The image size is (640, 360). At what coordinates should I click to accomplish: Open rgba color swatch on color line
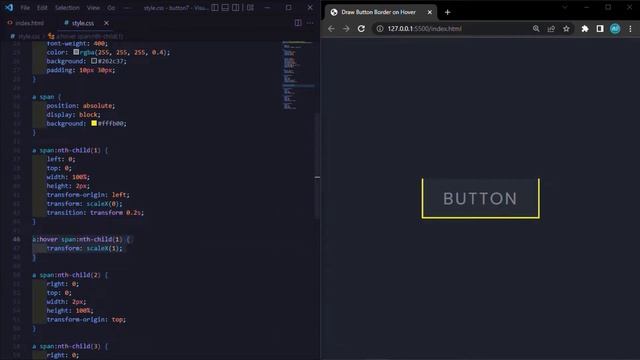point(76,52)
